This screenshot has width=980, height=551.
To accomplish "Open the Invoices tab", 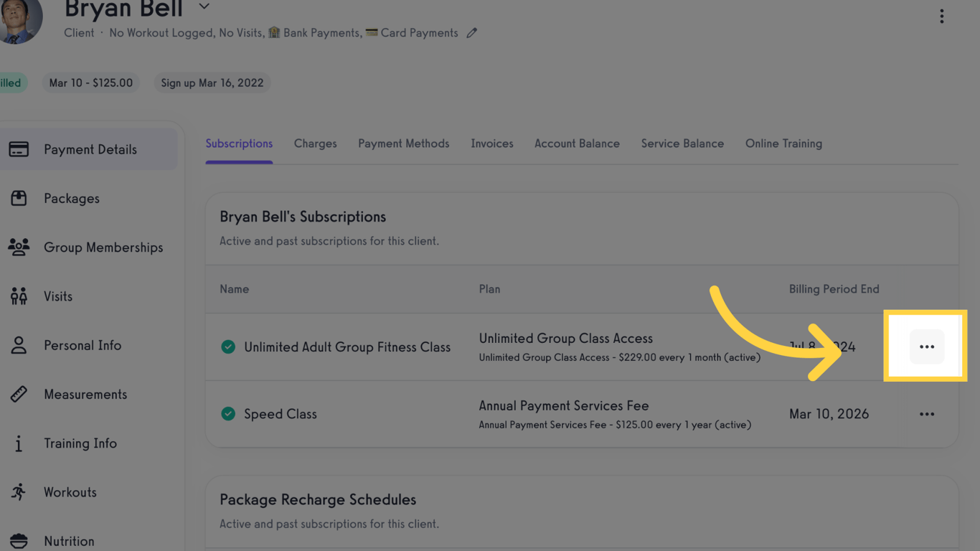I will coord(491,143).
